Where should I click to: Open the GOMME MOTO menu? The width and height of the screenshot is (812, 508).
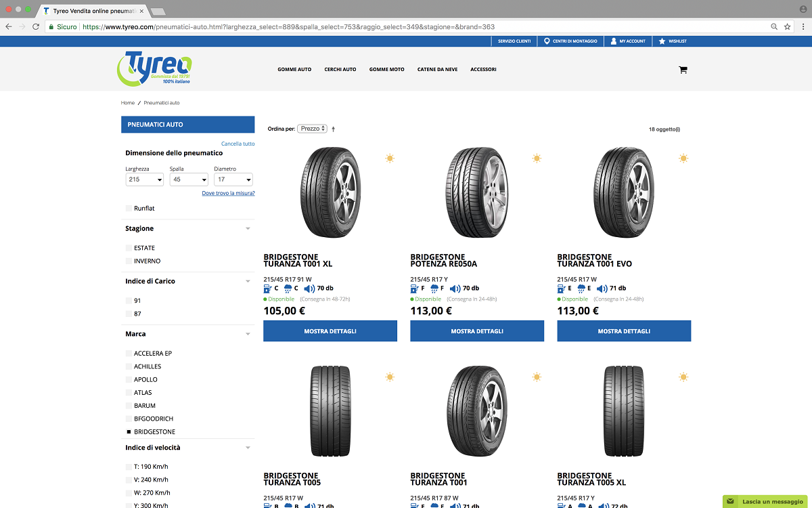coord(387,70)
